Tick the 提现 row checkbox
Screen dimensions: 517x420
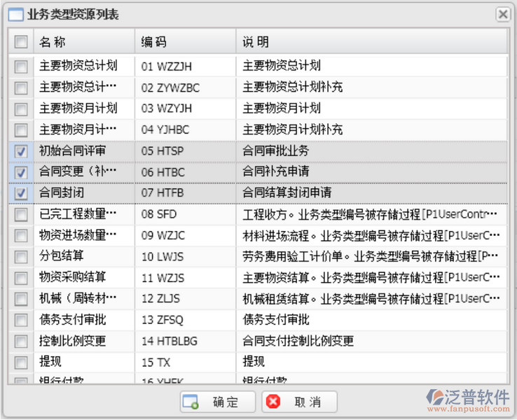21,362
